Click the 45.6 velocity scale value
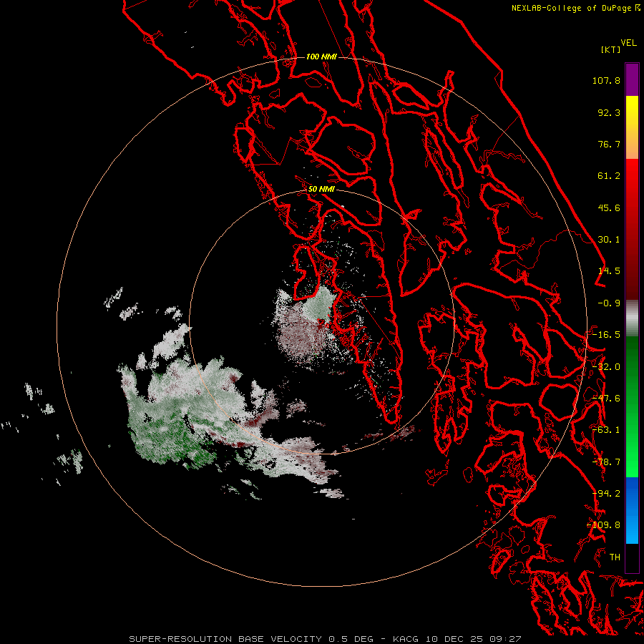The height and width of the screenshot is (644, 644). 609,208
